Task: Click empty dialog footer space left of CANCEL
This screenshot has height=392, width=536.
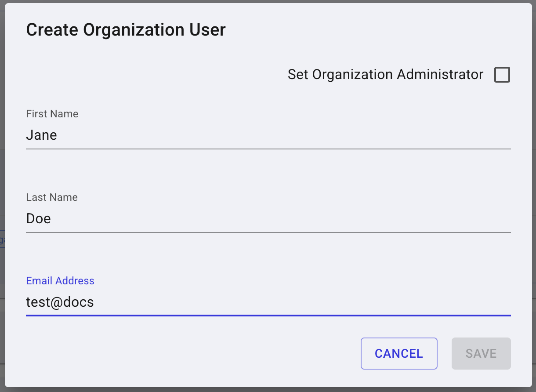Action: 189,353
